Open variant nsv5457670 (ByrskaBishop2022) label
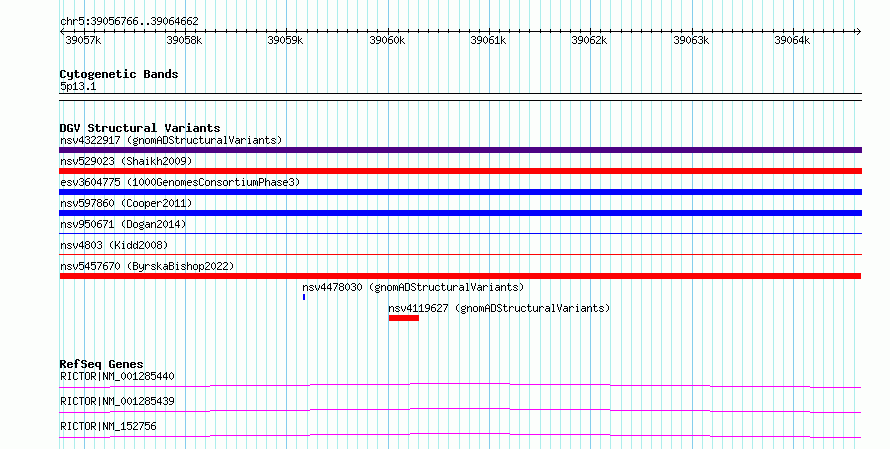The width and height of the screenshot is (890, 449). [147, 266]
